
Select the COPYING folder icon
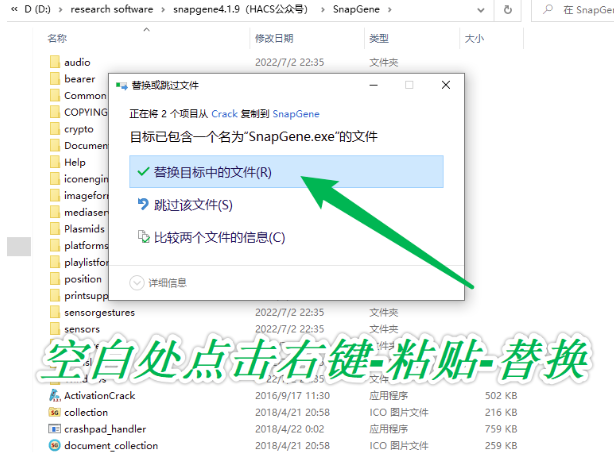55,112
